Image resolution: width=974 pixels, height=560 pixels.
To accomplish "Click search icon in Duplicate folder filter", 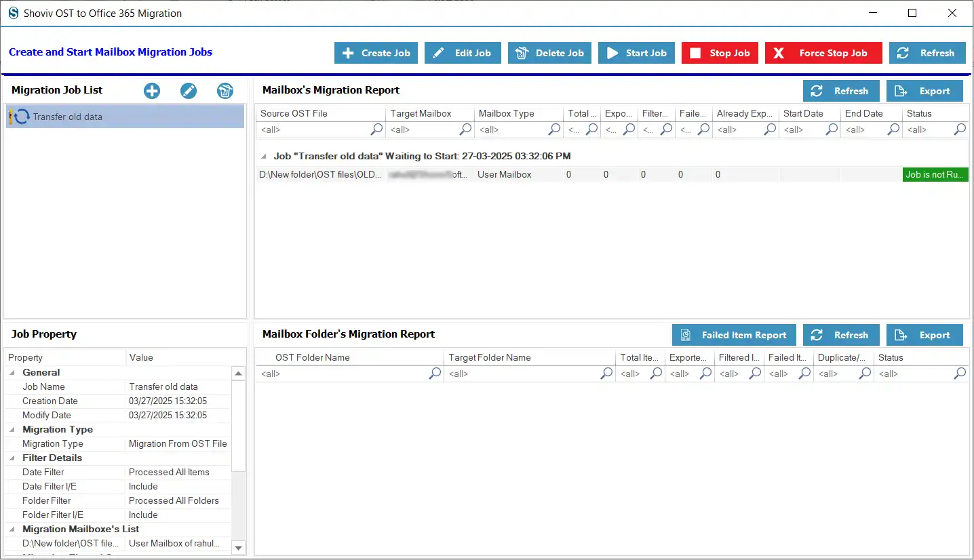I will 865,374.
